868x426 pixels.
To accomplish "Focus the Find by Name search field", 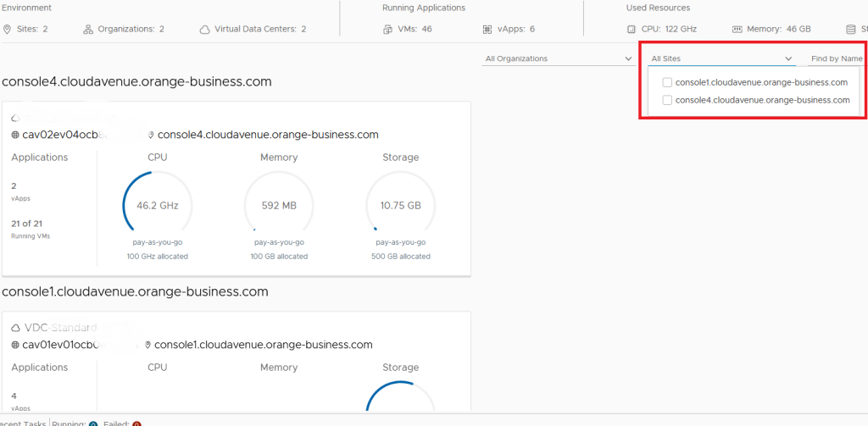I will pyautogui.click(x=837, y=58).
